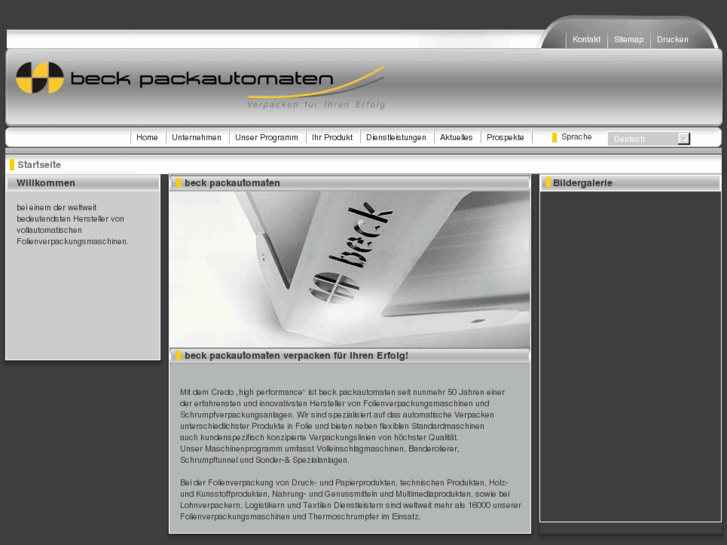The width and height of the screenshot is (727, 545).
Task: Open the Unser Programm menu
Action: coord(267,137)
